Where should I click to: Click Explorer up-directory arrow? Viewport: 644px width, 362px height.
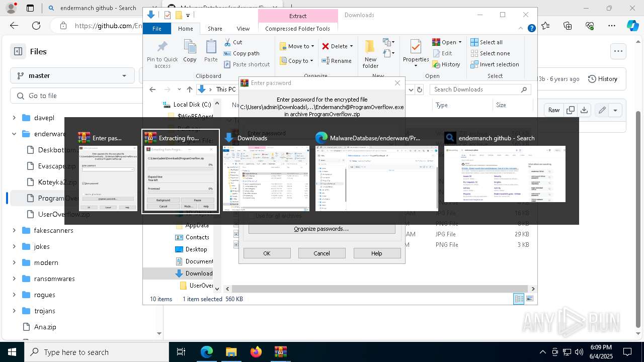189,89
